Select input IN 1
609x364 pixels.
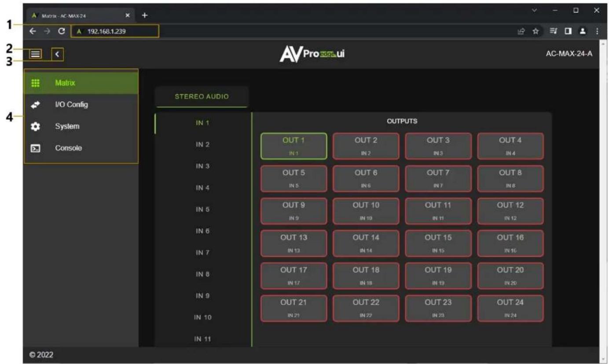202,123
